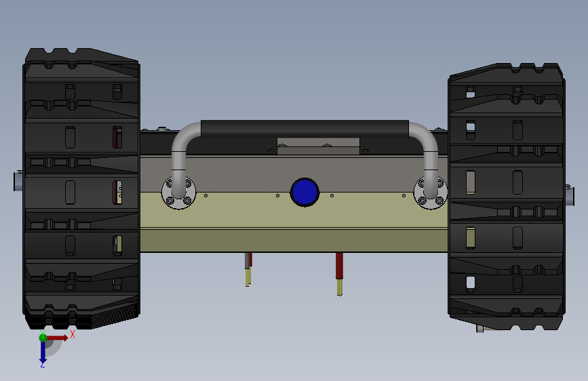Pick the right axle stub beside the wheel

pos(570,195)
